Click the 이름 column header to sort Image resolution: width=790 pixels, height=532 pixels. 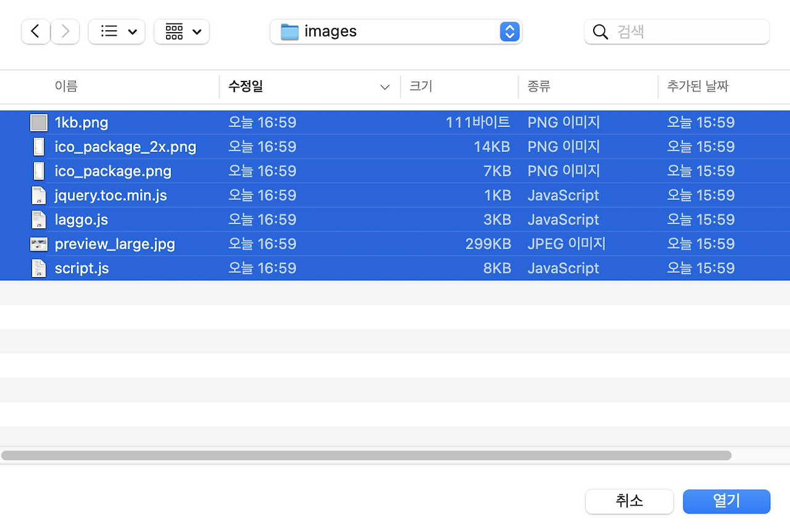coord(66,86)
